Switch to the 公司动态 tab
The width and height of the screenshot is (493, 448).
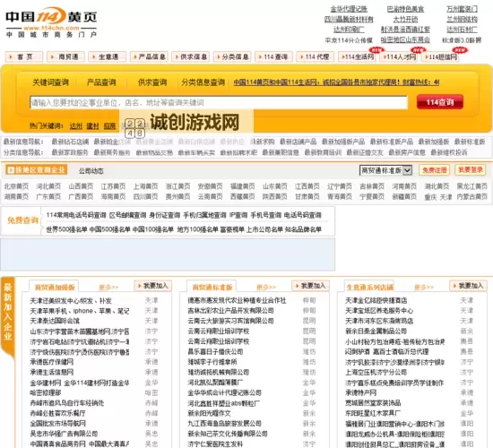(x=91, y=171)
